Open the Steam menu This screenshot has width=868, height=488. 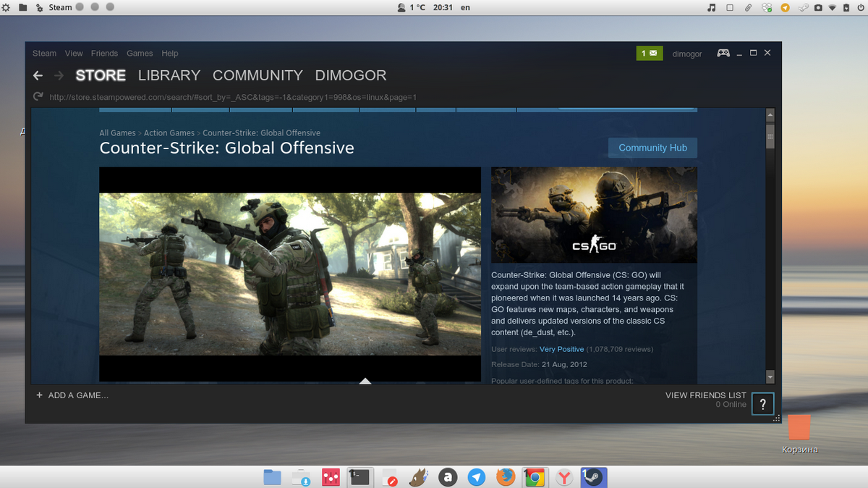[44, 53]
